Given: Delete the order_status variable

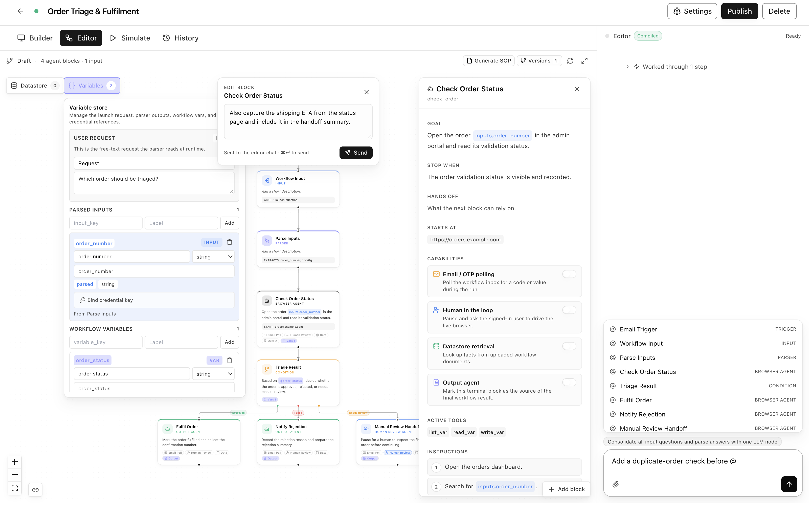Looking at the screenshot, I should point(230,362).
